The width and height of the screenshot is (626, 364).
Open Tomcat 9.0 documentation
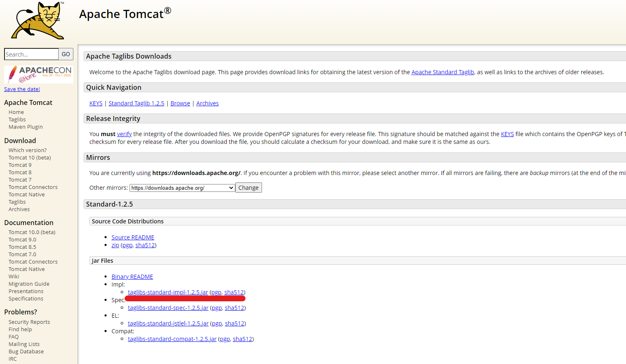click(22, 239)
